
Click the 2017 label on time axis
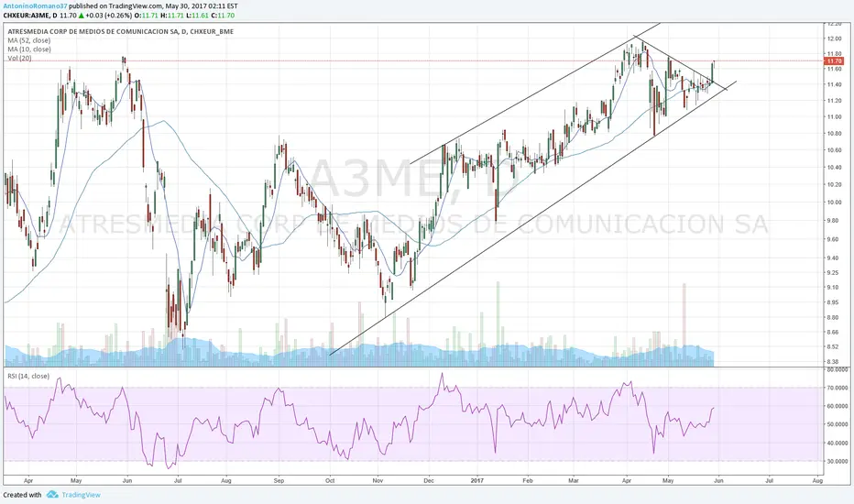click(x=477, y=480)
